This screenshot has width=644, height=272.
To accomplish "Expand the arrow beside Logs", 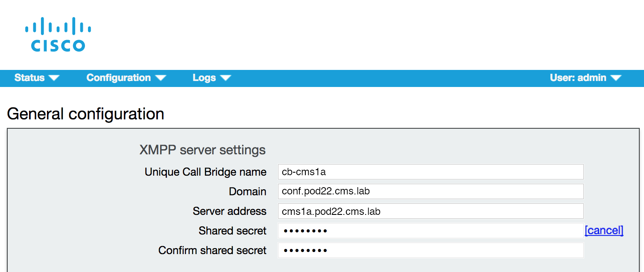I will (x=225, y=78).
